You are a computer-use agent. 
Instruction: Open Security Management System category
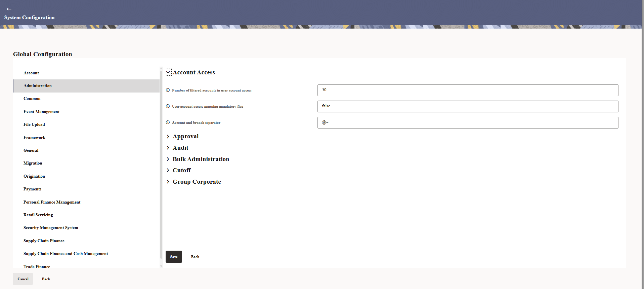pos(86,228)
